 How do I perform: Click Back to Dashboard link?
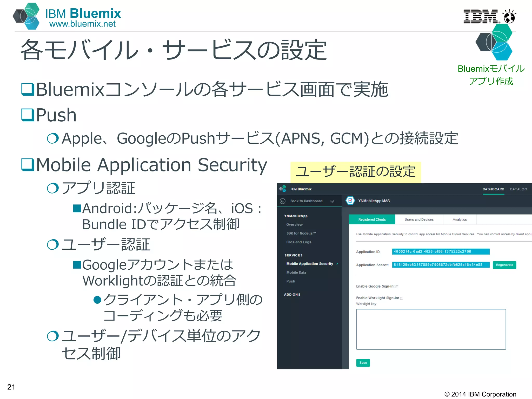(306, 201)
